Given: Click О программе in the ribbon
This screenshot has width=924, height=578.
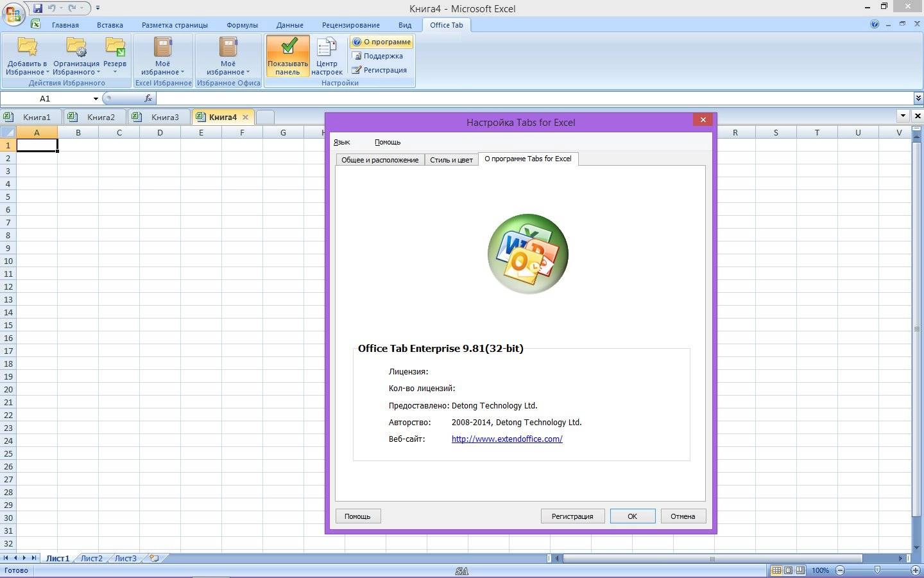Looking at the screenshot, I should point(382,42).
